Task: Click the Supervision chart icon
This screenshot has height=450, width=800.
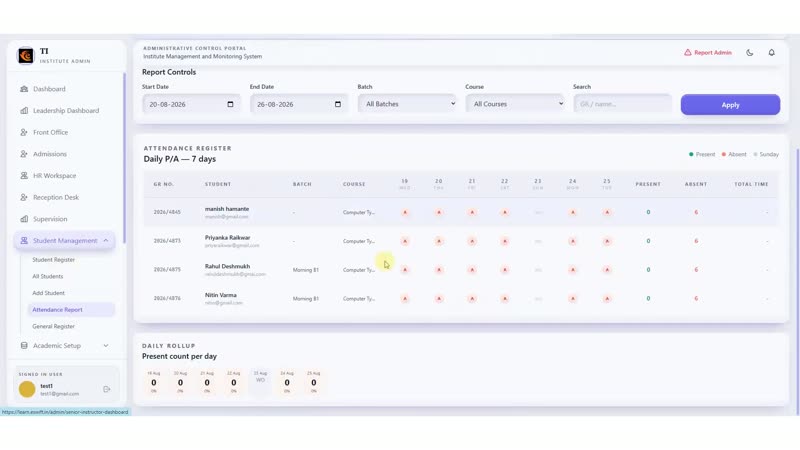Action: (x=24, y=219)
